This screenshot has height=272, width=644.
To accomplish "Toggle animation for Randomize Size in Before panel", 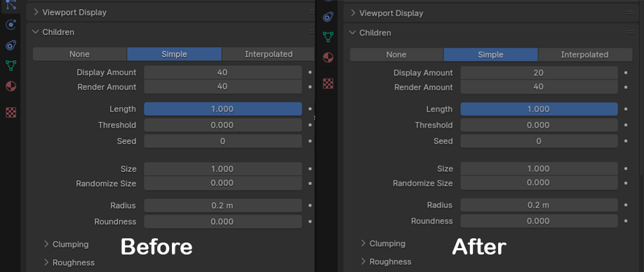I will tap(310, 183).
